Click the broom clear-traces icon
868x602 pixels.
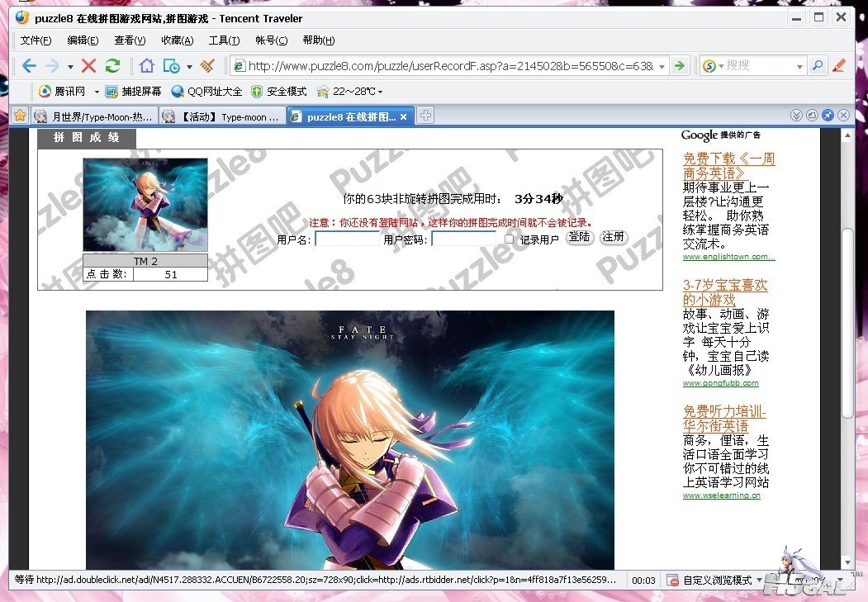[207, 66]
